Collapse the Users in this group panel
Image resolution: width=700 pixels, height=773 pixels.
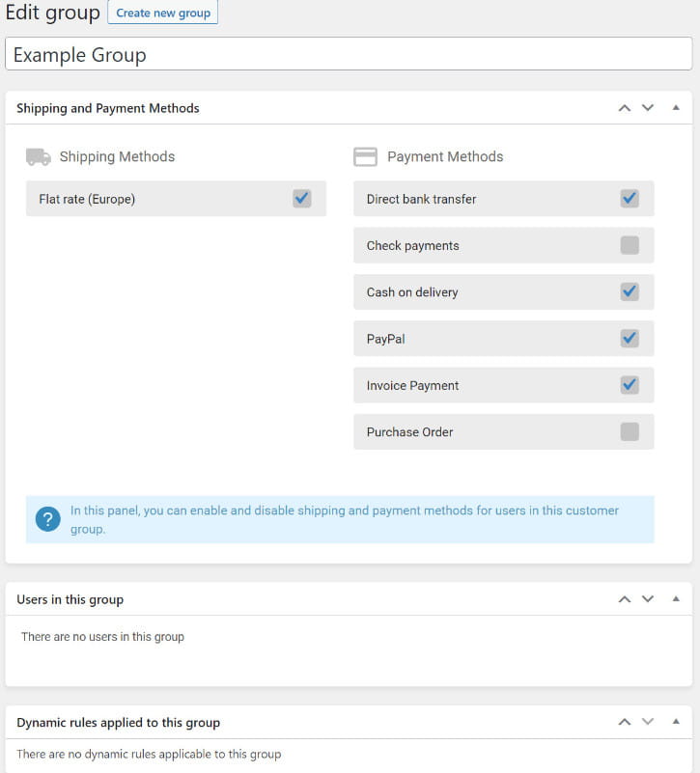[x=676, y=599]
